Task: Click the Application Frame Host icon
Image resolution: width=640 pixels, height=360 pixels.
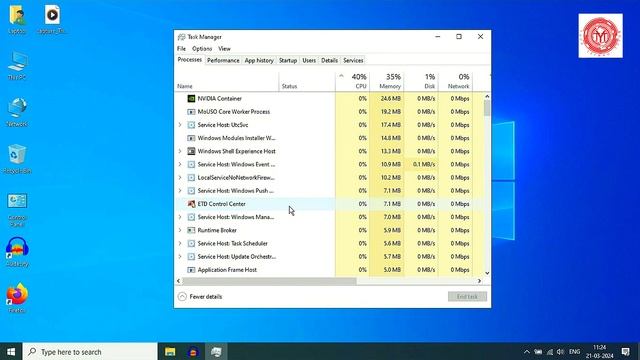Action: coord(191,270)
